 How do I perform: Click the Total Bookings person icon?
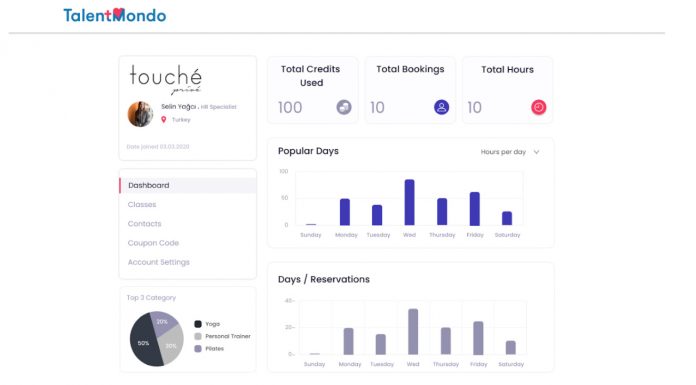tap(441, 107)
